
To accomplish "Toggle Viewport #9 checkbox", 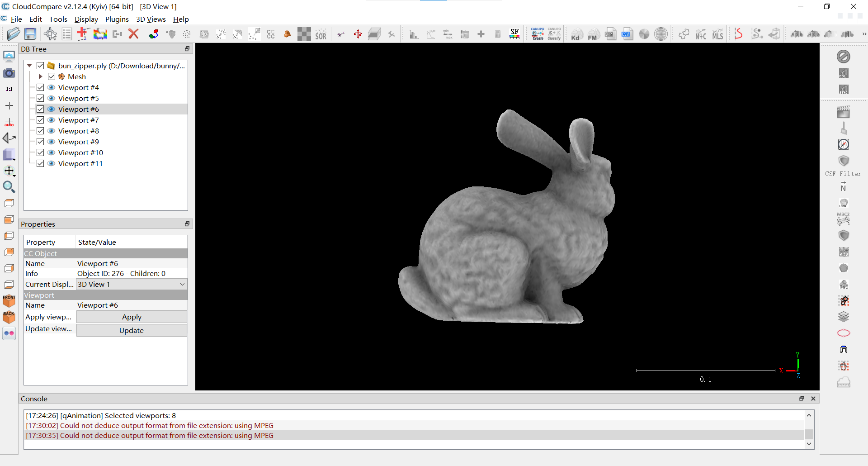I will 40,142.
